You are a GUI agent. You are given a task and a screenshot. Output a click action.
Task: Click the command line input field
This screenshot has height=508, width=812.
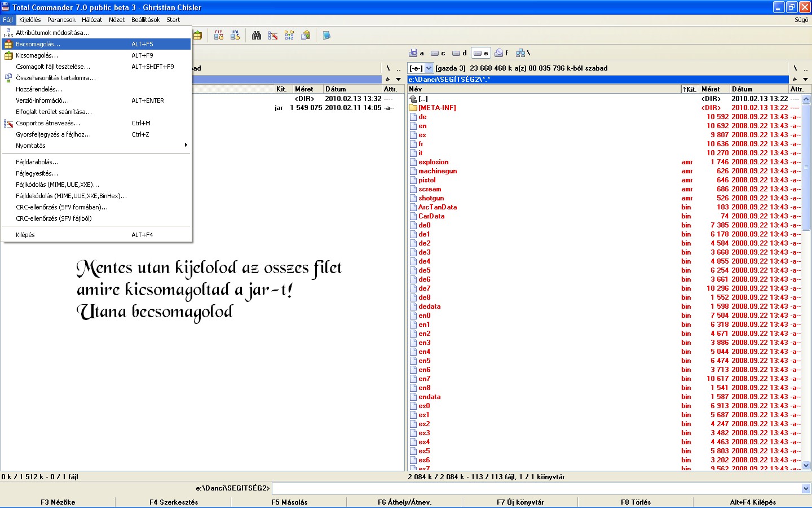tap(536, 489)
